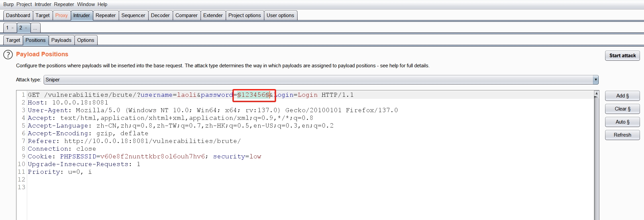The height and width of the screenshot is (220, 644).
Task: Select the Positions sub-tab
Action: [x=36, y=40]
